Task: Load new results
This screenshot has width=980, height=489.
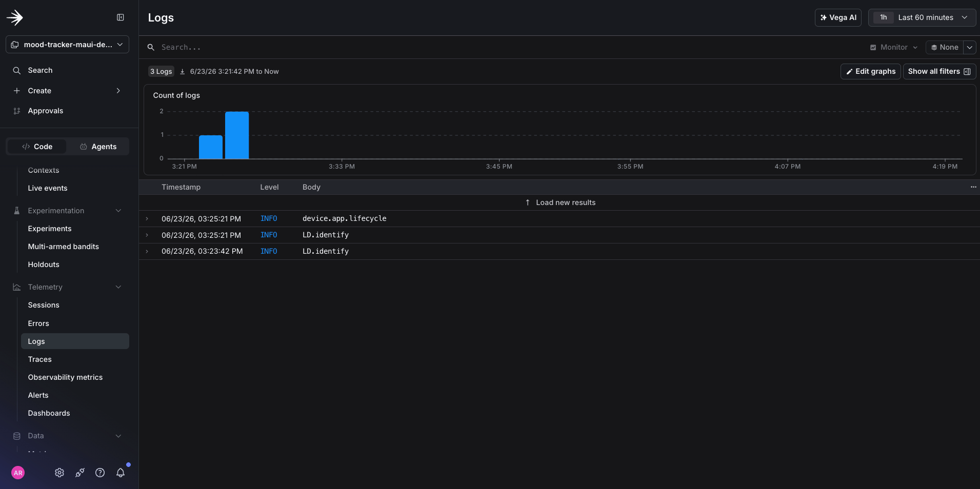Action: point(560,202)
